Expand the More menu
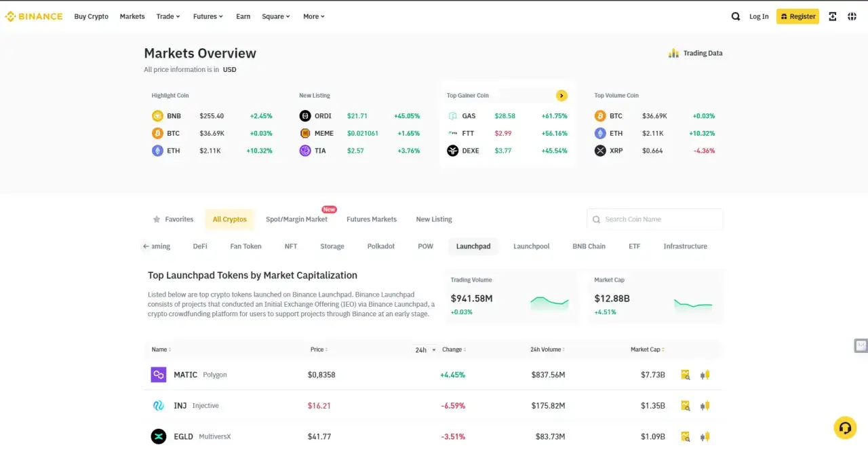Screen dimensions: 868x450 pos(314,16)
